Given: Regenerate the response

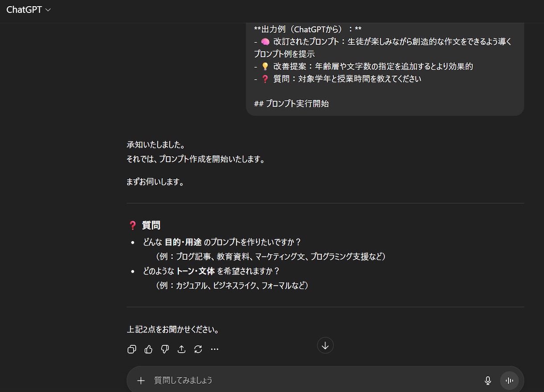Looking at the screenshot, I should click(x=198, y=349).
